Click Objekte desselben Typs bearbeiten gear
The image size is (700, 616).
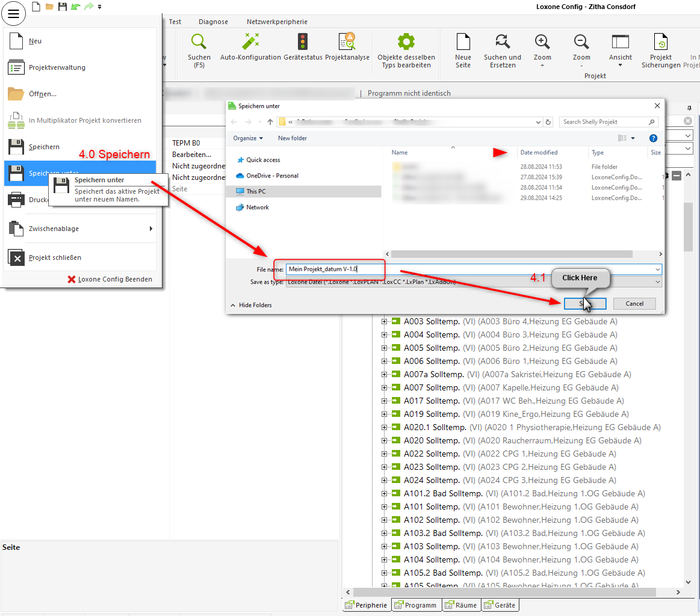[x=406, y=42]
